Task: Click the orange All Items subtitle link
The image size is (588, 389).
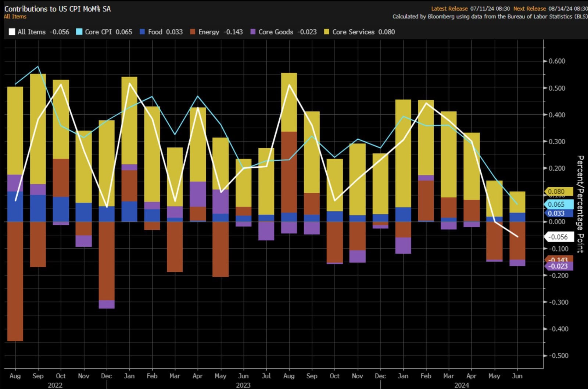Action: point(15,17)
